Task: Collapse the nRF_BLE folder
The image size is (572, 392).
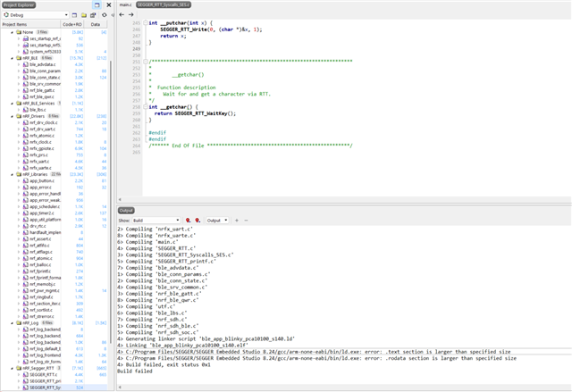Action: [13, 58]
